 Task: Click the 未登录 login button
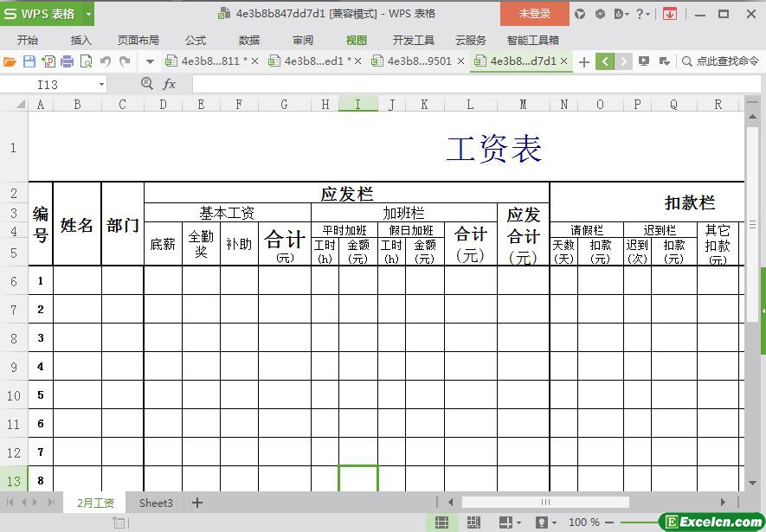click(534, 14)
